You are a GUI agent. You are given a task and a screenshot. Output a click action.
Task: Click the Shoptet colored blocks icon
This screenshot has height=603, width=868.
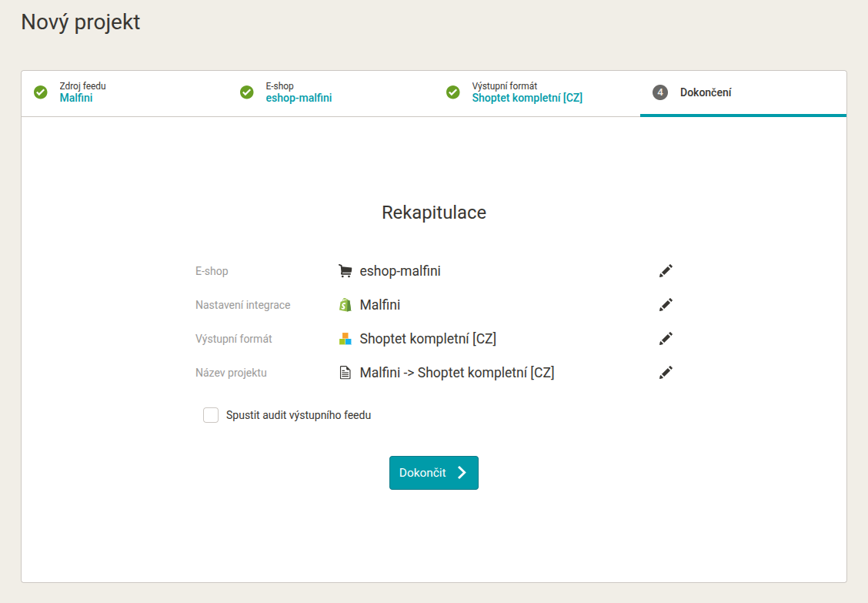(x=345, y=339)
